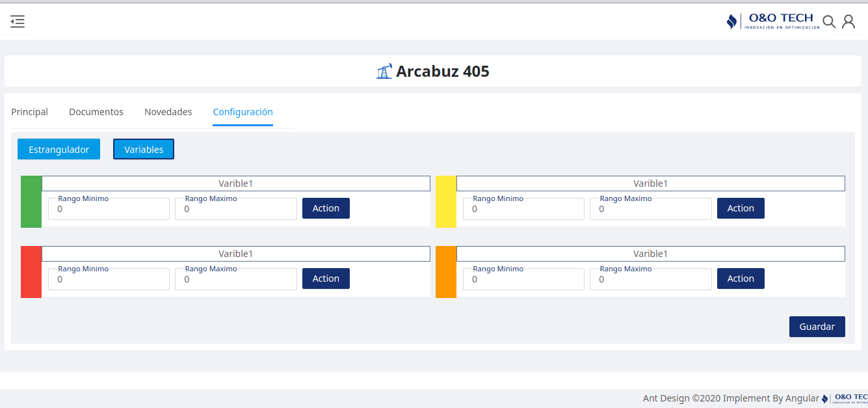Save changes with Guardar button
The width and height of the screenshot is (868, 408).
tap(817, 327)
